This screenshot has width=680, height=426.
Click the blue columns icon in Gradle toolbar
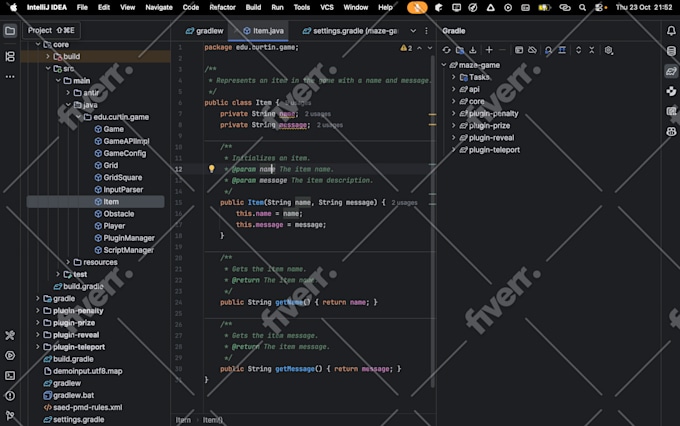562,50
